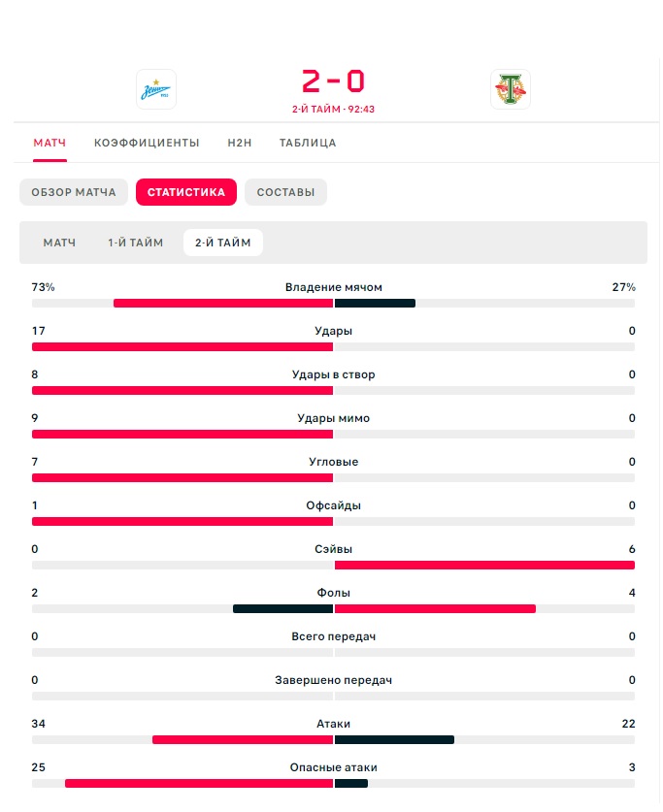Click the Атаки stat bar
663x812 pixels.
pos(334,739)
